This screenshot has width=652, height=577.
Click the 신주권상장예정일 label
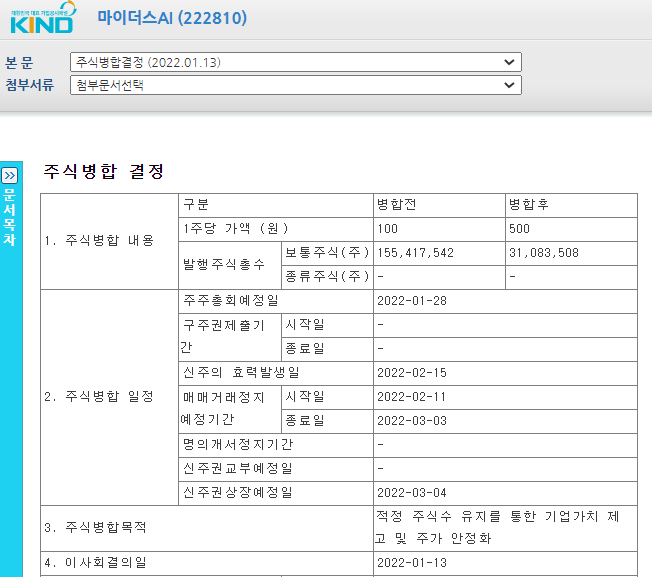238,493
